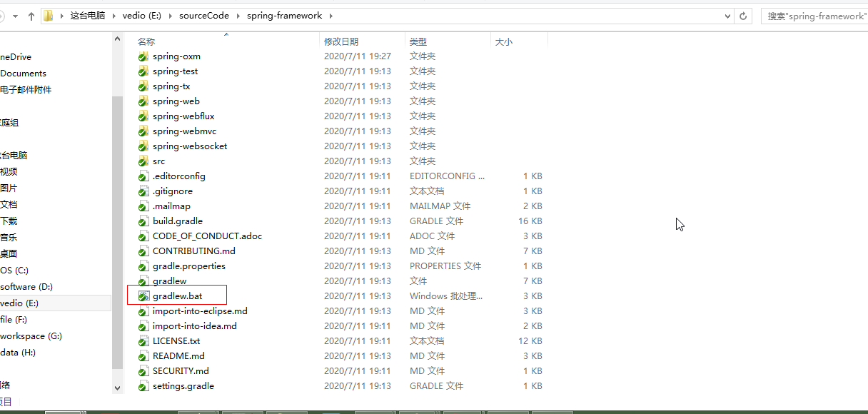Navigate to sourceCode breadcrumb
This screenshot has width=868, height=414.
(x=204, y=16)
